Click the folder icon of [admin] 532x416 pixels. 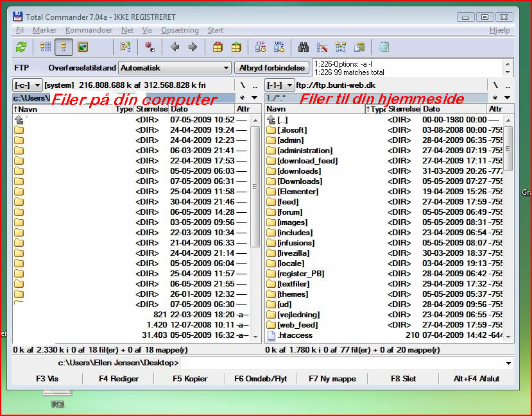[271, 140]
